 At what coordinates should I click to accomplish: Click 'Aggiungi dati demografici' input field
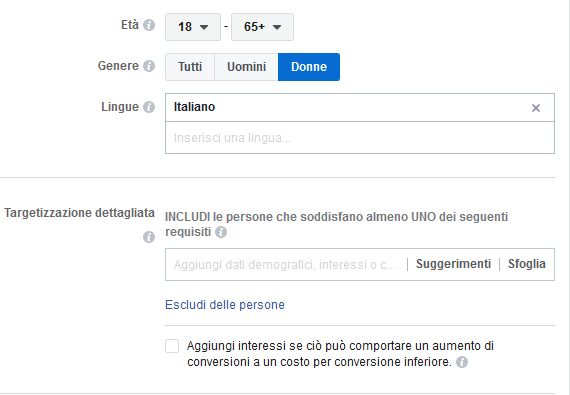coord(285,265)
